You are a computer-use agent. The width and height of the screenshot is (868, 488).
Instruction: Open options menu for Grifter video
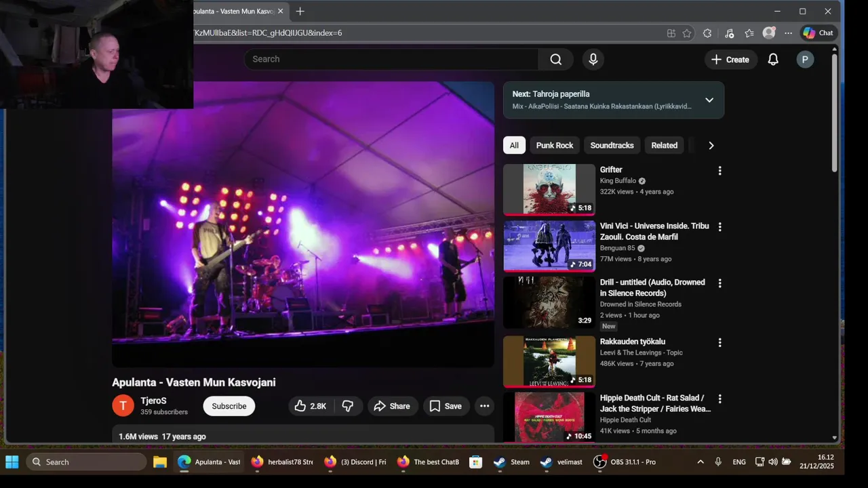pos(719,171)
